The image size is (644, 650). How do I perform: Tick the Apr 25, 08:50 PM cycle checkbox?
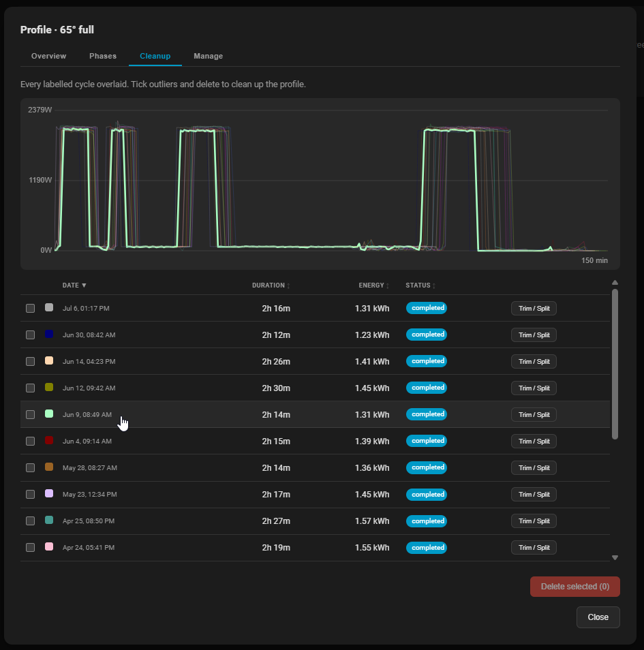(x=30, y=521)
